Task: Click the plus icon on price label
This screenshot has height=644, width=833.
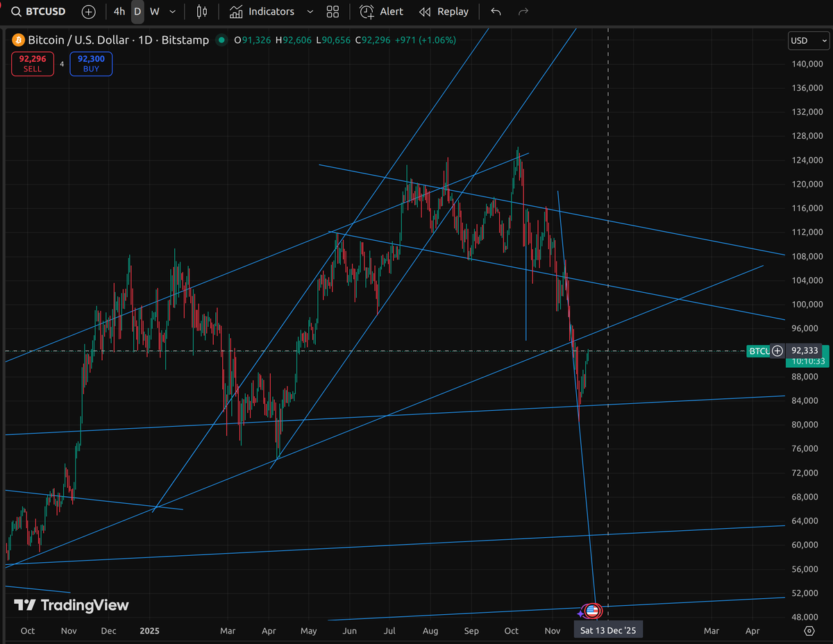Action: coord(777,350)
